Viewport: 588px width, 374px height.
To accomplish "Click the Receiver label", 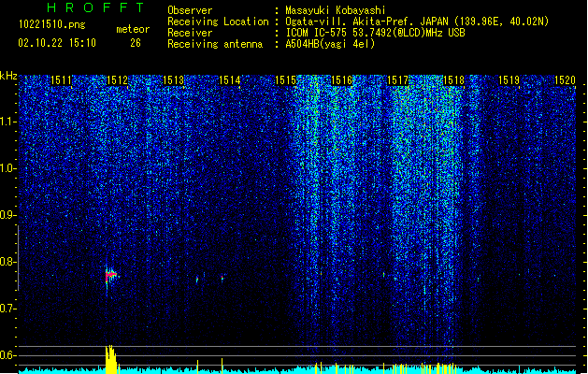I will click(x=190, y=33).
